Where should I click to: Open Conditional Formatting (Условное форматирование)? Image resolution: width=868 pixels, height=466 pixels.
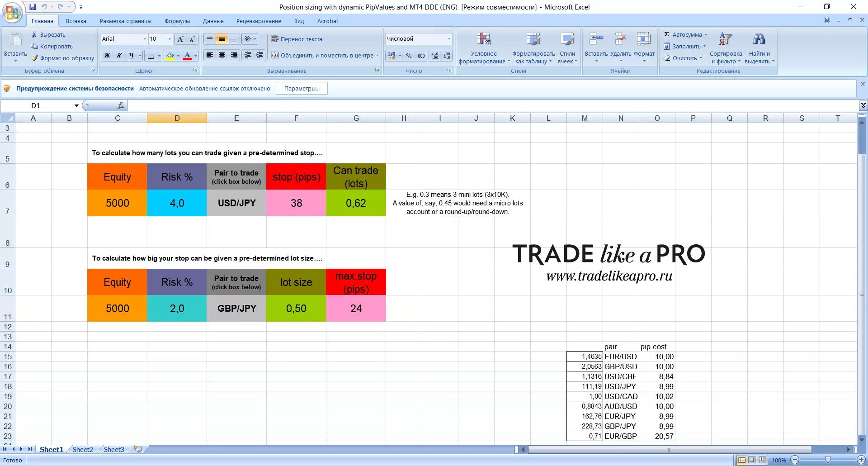point(484,48)
